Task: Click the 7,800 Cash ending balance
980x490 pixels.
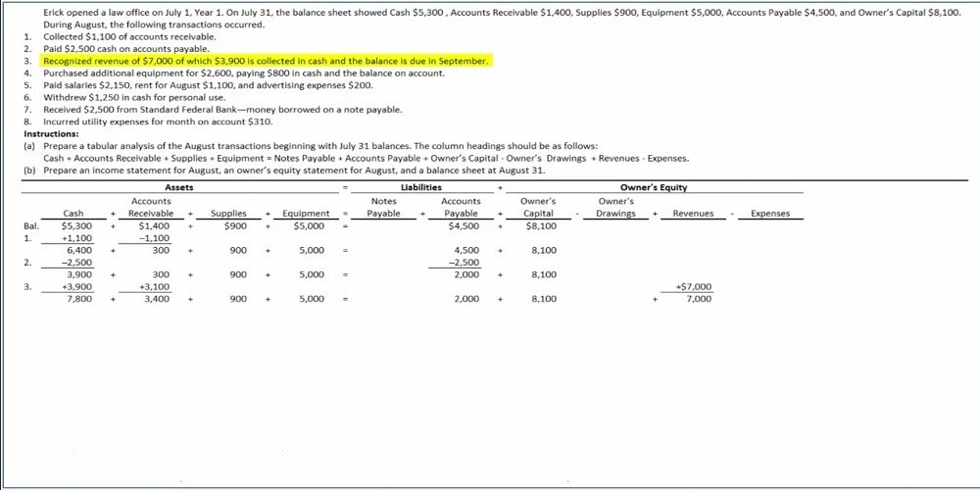Action: click(77, 299)
